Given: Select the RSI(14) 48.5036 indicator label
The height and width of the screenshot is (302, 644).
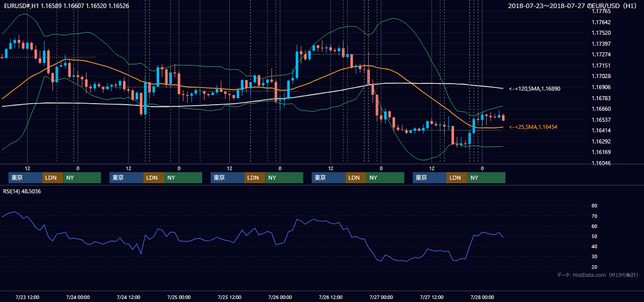Looking at the screenshot, I should coord(22,191).
